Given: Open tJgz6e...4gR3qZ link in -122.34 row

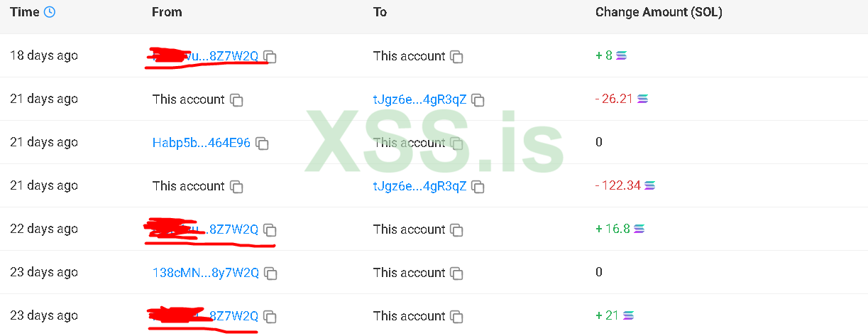Looking at the screenshot, I should [x=419, y=186].
